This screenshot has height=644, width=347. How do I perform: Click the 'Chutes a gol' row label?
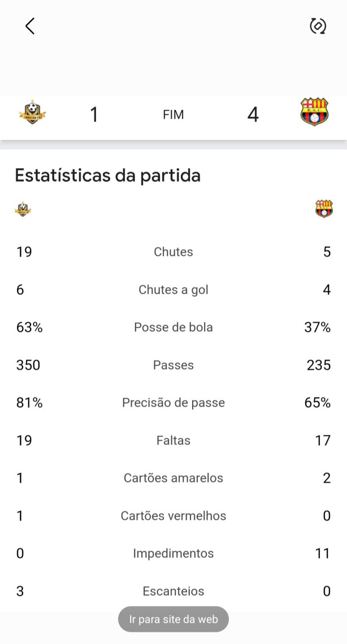[x=173, y=290]
